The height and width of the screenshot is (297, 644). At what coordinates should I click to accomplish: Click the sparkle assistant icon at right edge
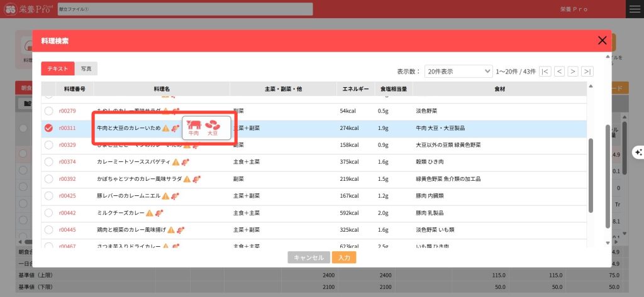(639, 152)
